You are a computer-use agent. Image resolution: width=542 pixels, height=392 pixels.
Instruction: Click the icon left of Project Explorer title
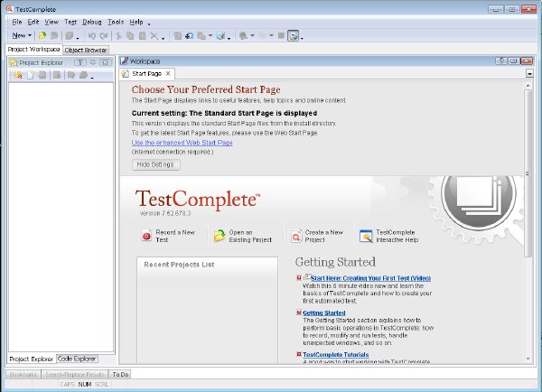coord(14,62)
